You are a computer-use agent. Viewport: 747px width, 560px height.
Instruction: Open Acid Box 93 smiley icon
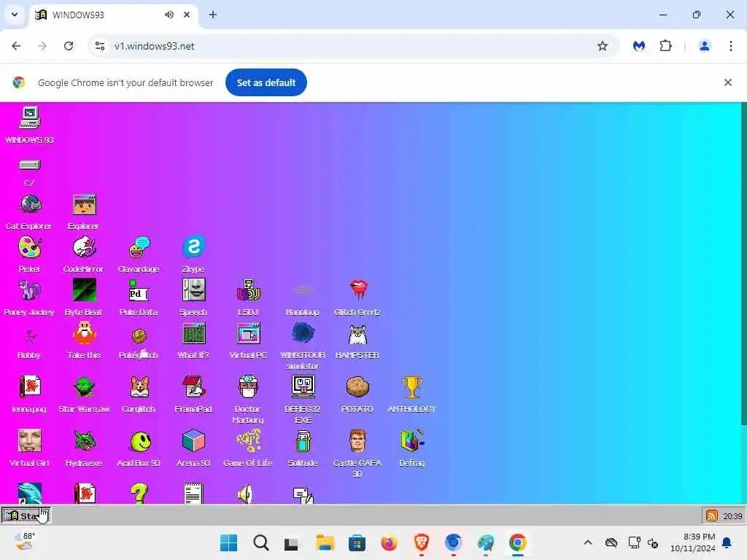140,441
